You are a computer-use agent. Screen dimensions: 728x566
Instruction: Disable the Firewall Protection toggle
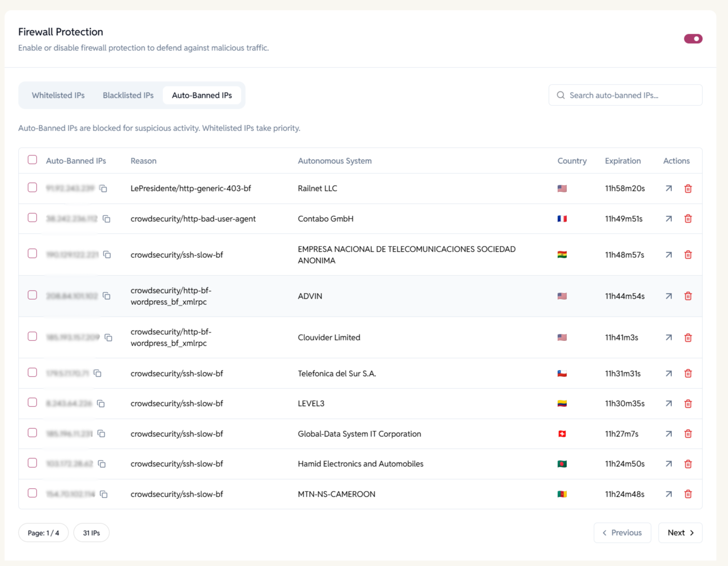[x=693, y=38]
